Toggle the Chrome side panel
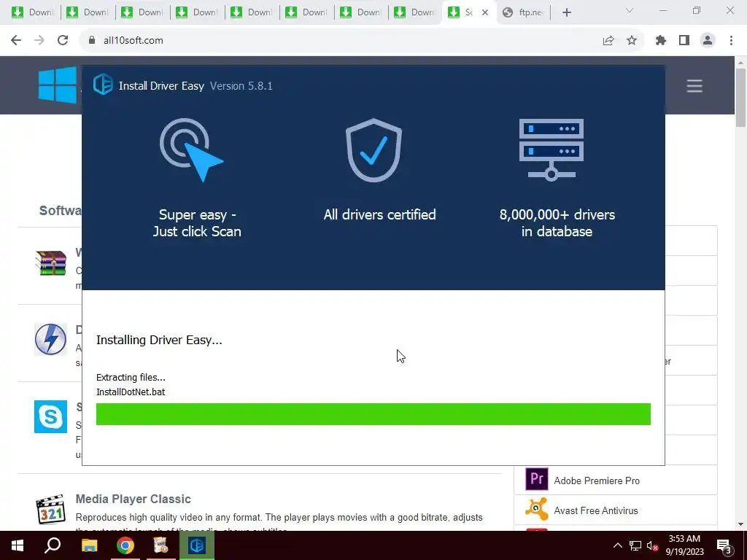Viewport: 747px width, 560px height. 684,41
